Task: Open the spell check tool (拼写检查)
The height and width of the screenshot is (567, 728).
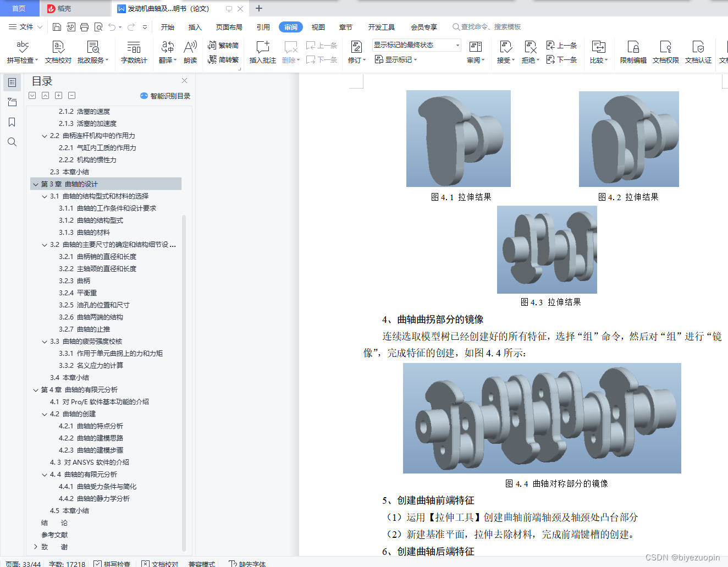Action: click(x=23, y=52)
